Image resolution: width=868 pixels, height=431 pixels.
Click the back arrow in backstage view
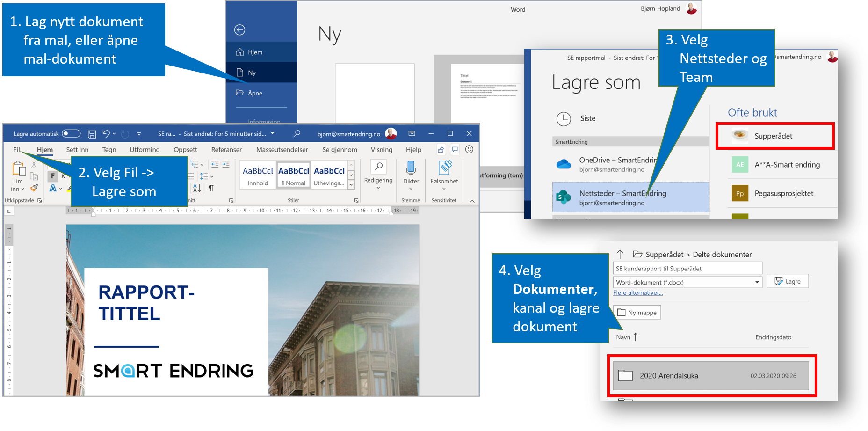(x=239, y=30)
